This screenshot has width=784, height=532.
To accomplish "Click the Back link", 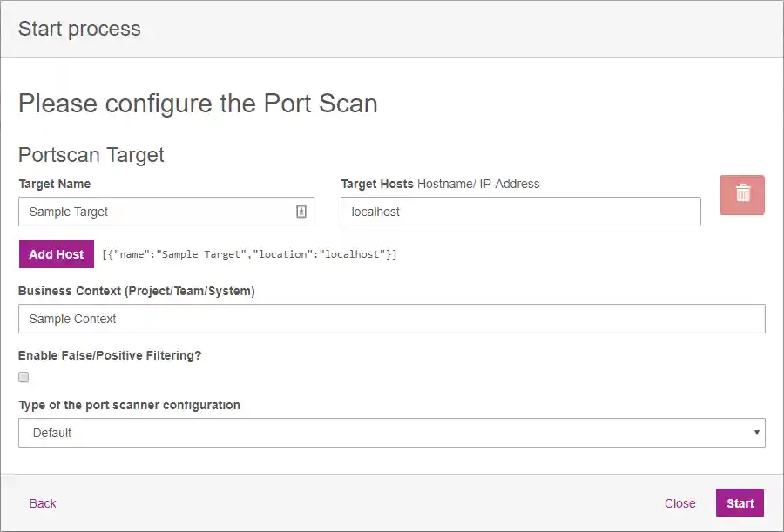I will 43,503.
